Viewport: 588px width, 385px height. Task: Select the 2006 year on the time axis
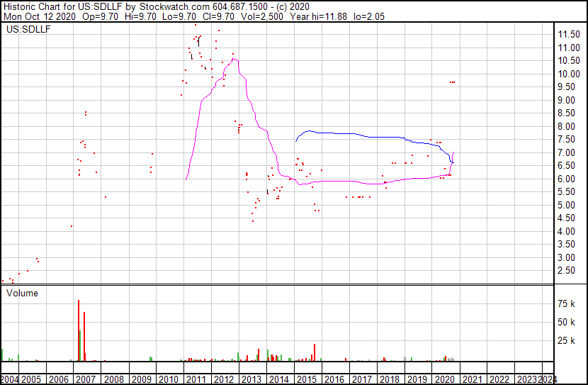pyautogui.click(x=59, y=379)
